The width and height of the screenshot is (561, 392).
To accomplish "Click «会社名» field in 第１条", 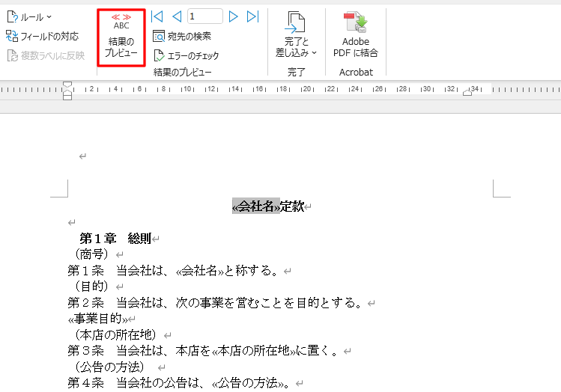I will 200,271.
